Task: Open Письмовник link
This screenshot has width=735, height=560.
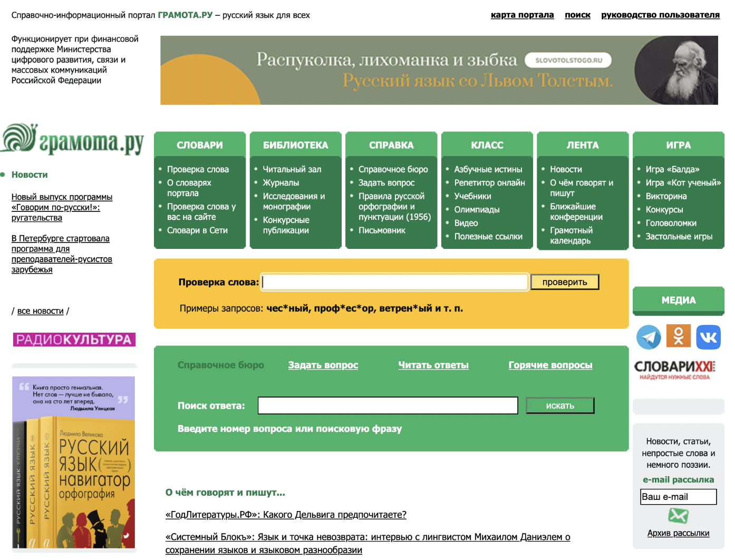Action: [382, 230]
